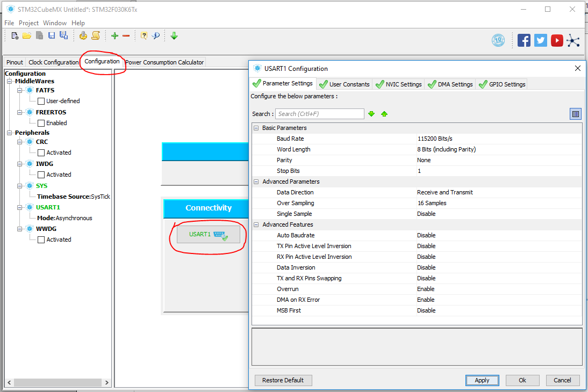Collapse the Basic Parameters section
588x392 pixels.
point(256,128)
